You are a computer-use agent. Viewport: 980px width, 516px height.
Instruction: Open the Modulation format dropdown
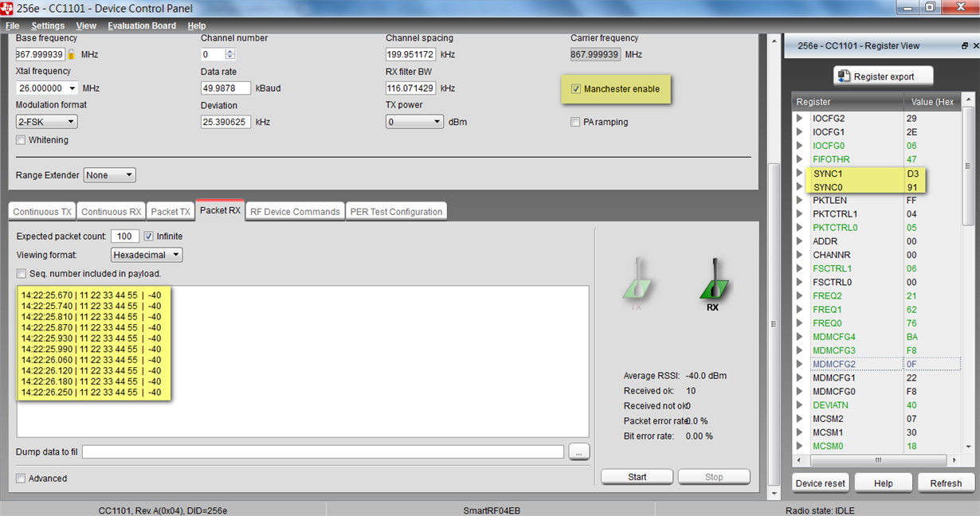pos(47,122)
